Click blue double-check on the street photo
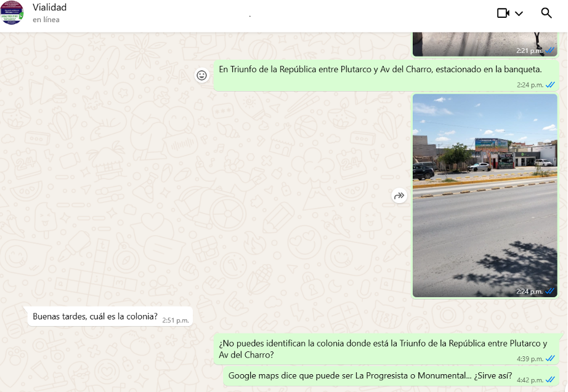The image size is (568, 392). [x=550, y=292]
